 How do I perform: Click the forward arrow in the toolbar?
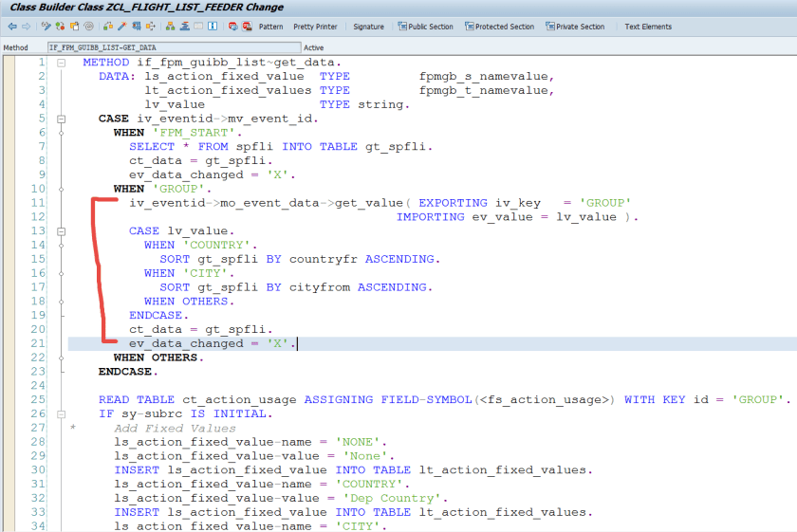click(26, 27)
